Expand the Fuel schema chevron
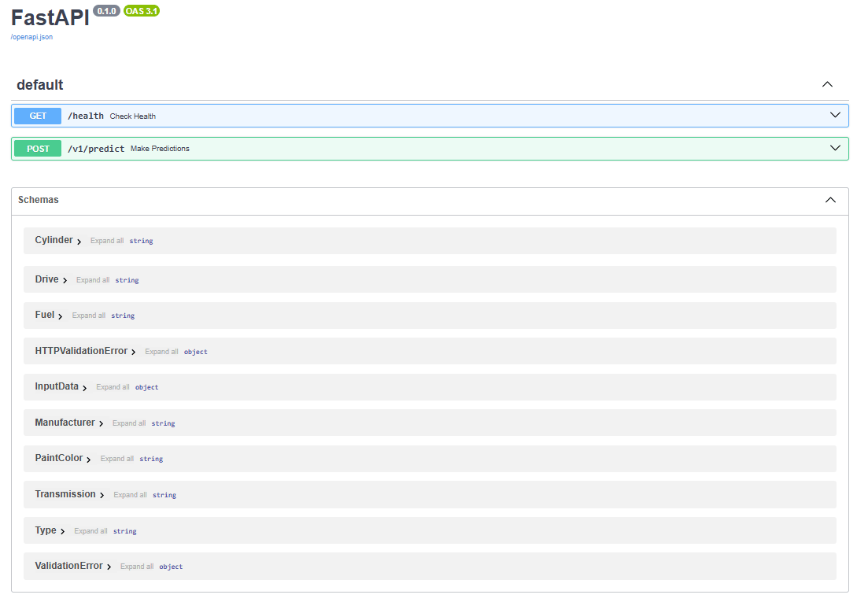Screen dimensions: 868x613 pyautogui.click(x=61, y=316)
